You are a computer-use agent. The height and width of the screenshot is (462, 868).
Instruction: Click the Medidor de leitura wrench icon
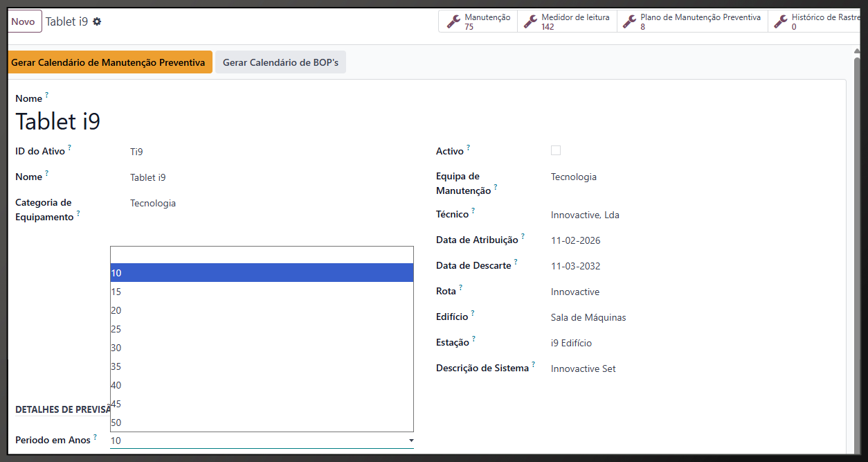point(530,21)
